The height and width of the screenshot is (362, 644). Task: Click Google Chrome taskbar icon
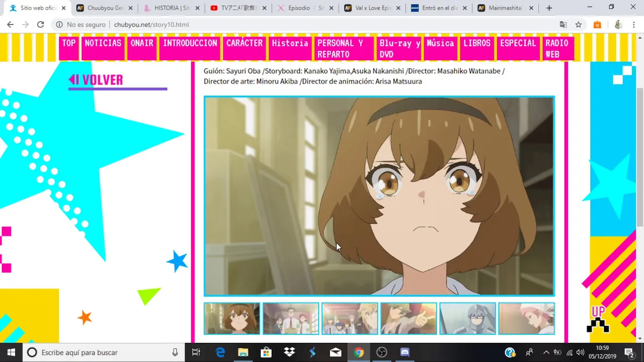pyautogui.click(x=359, y=352)
